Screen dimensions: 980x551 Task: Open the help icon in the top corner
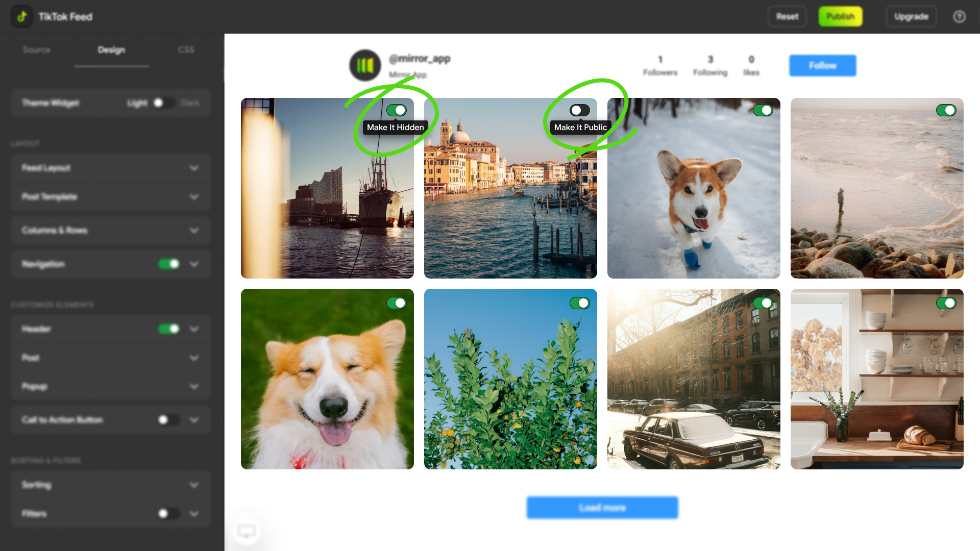(960, 16)
